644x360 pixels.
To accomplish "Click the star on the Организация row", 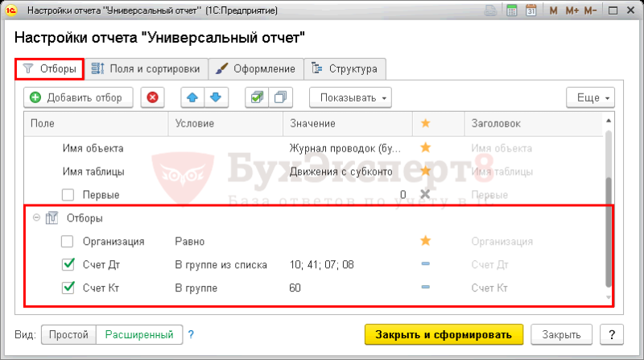I will [426, 241].
